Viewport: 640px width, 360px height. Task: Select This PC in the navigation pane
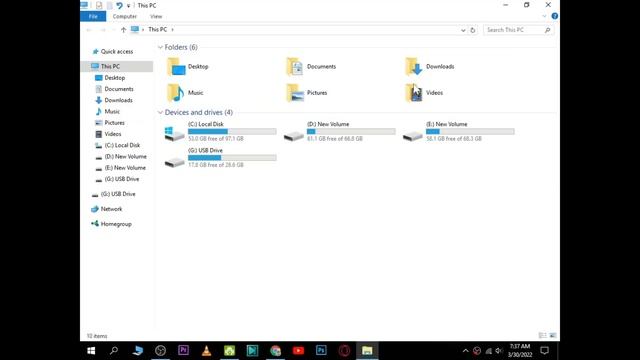[x=117, y=66]
